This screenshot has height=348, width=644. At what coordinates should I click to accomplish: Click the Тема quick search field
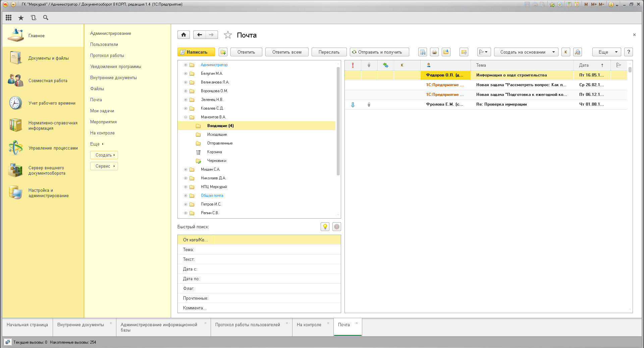coord(259,249)
